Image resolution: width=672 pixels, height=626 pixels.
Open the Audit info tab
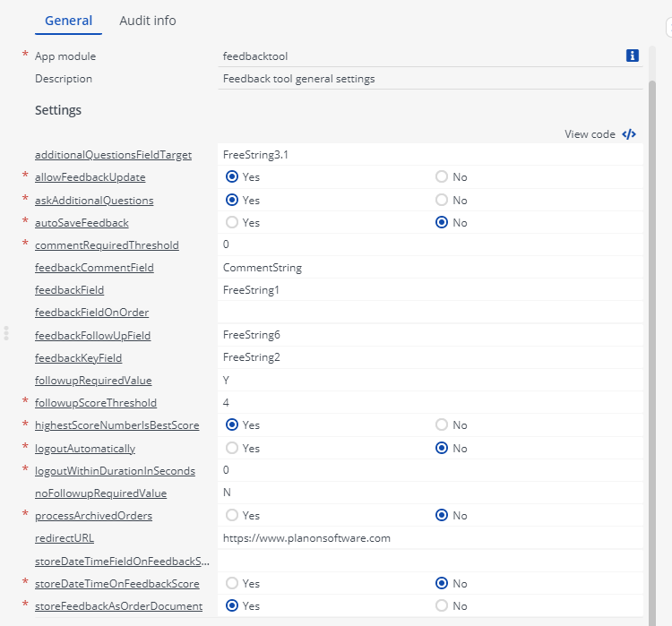(148, 21)
